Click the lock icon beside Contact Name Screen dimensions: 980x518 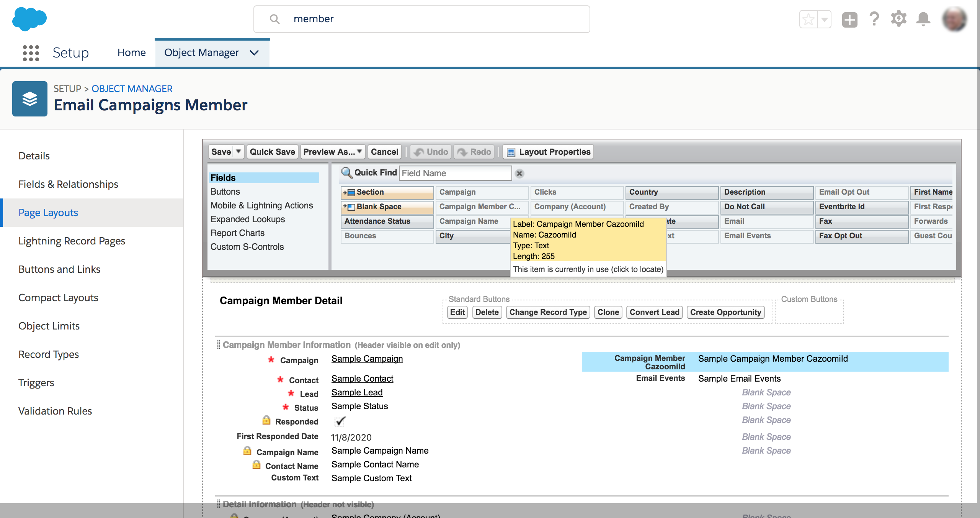256,465
